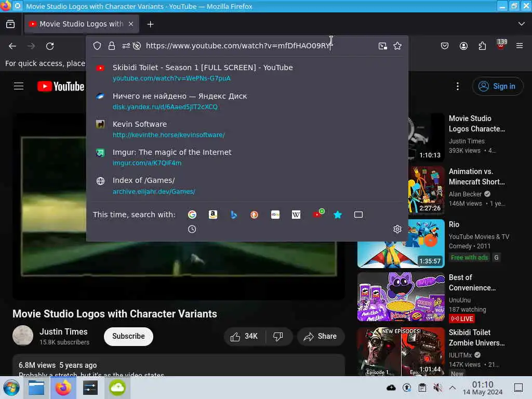The height and width of the screenshot is (399, 532).
Task: Open Windows start menu button
Action: click(x=11, y=388)
